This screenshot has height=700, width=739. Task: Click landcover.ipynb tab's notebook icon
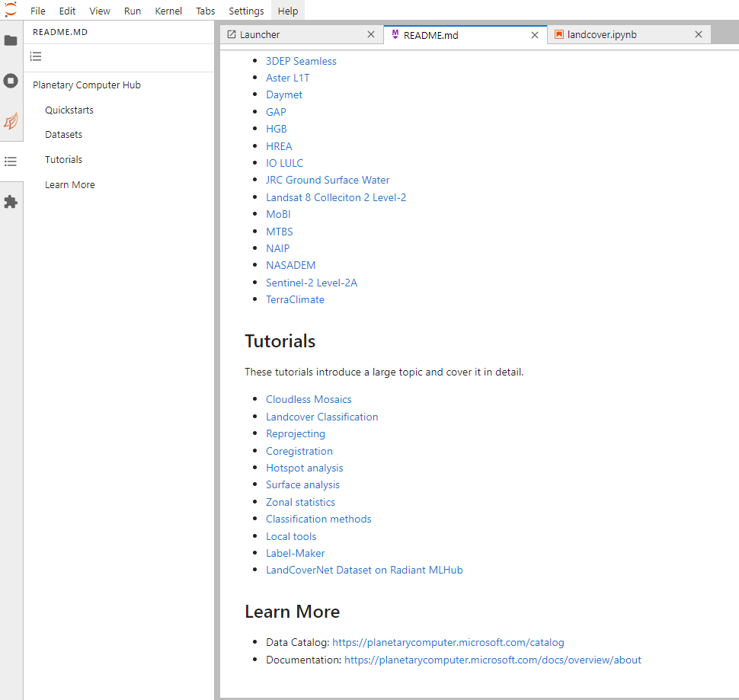(x=559, y=34)
